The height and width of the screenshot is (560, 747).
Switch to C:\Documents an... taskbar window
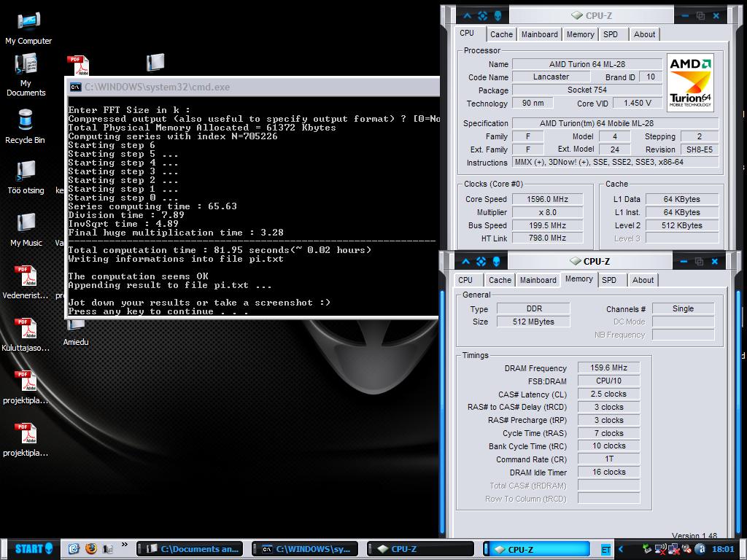click(190, 549)
